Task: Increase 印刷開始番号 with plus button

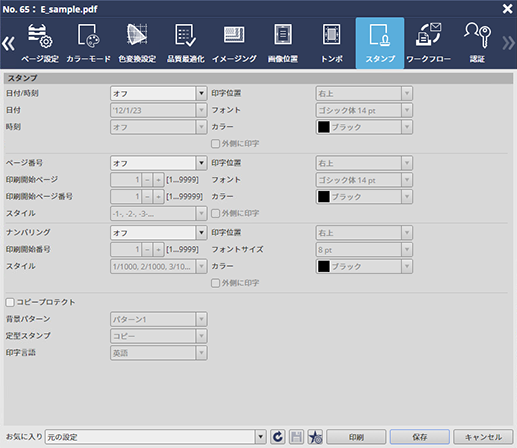Action: (x=158, y=250)
